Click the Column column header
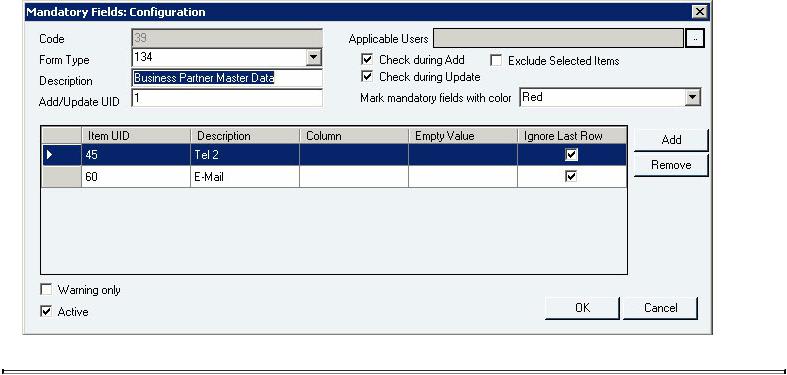The image size is (787, 375). pos(354,136)
